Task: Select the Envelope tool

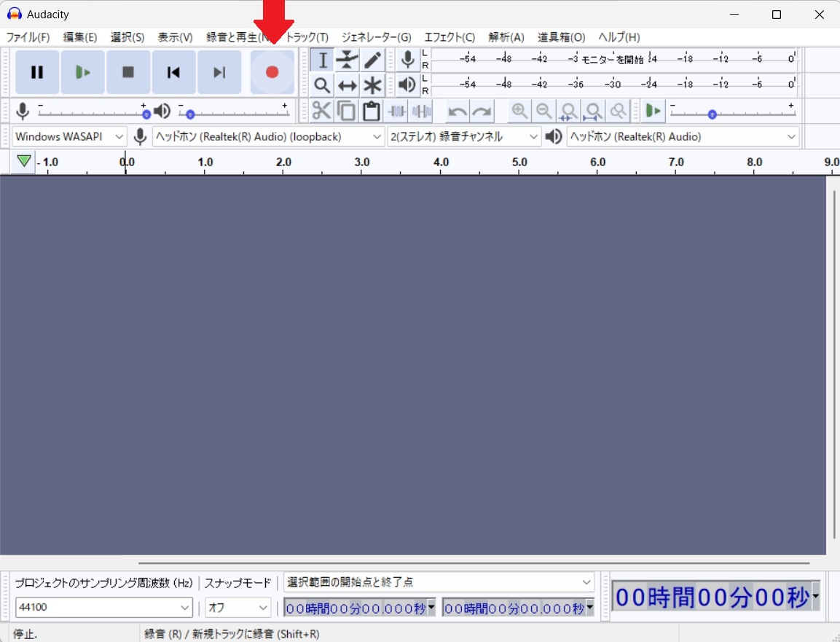Action: click(x=347, y=60)
